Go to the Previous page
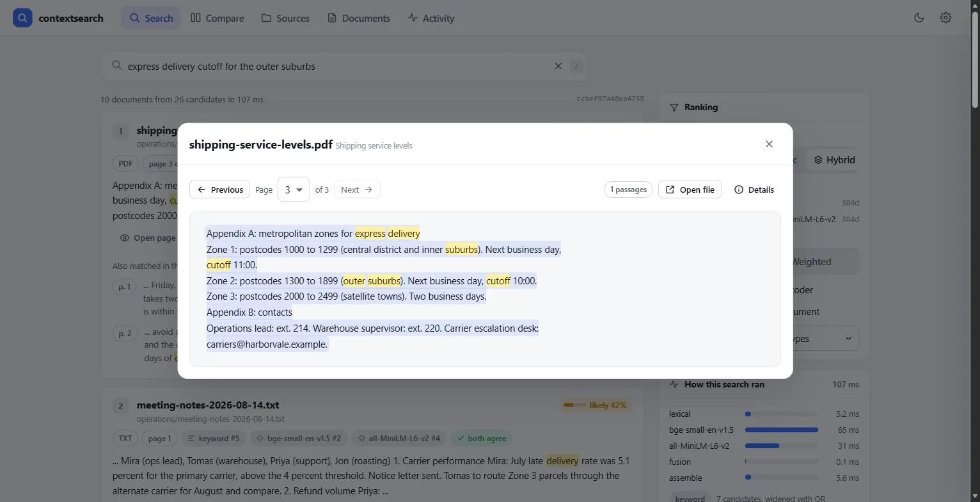980x502 pixels. [220, 190]
